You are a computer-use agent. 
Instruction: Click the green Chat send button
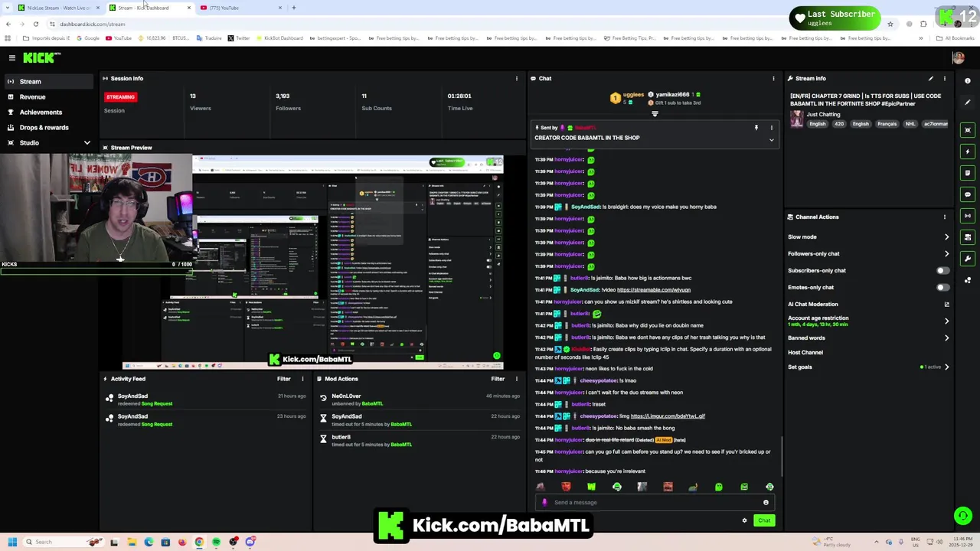pyautogui.click(x=764, y=520)
